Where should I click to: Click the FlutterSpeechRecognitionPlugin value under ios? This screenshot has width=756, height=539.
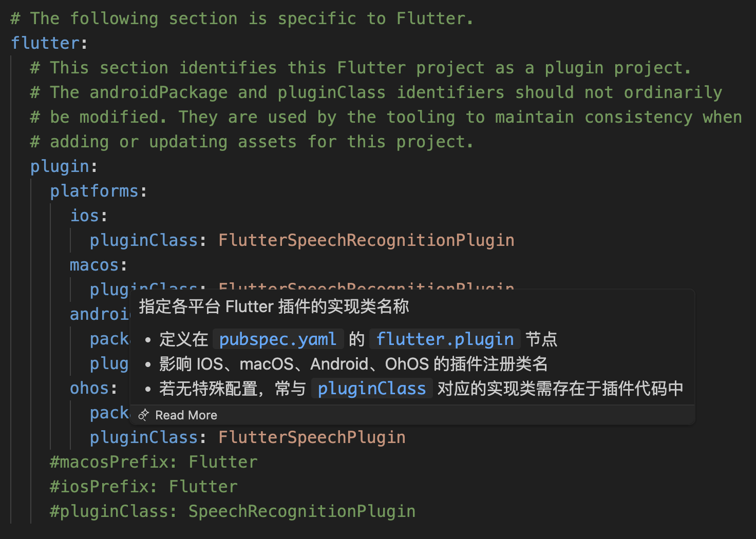pos(366,240)
